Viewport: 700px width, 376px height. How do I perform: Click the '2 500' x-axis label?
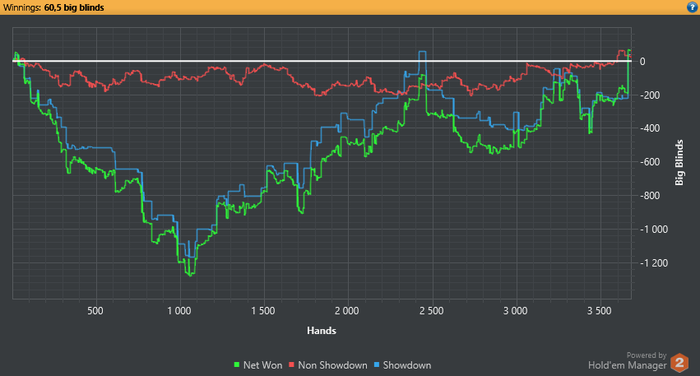click(431, 311)
